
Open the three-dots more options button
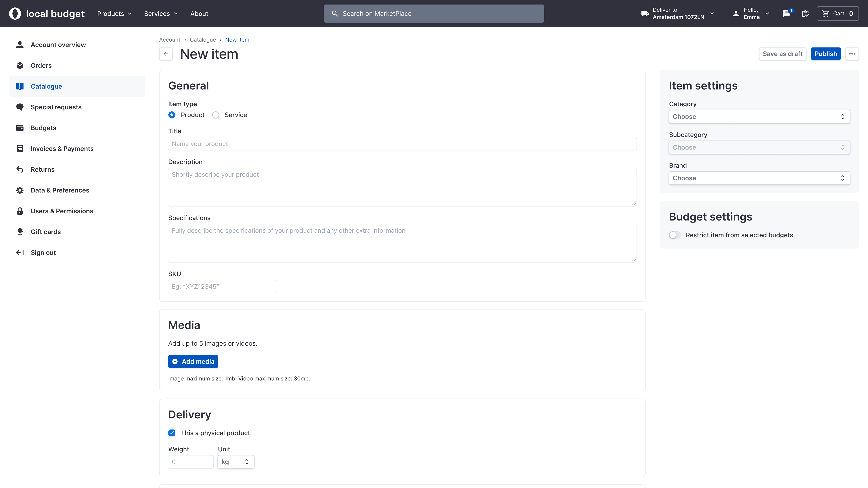[x=852, y=54]
